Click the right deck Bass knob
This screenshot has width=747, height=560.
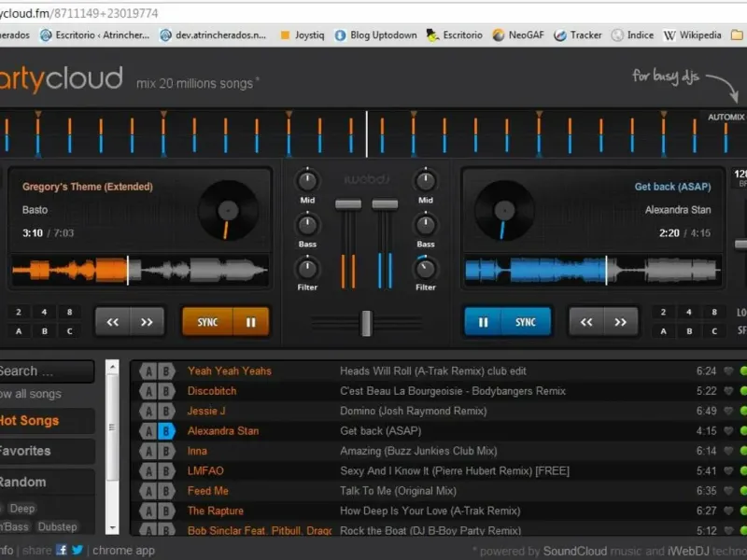point(426,225)
